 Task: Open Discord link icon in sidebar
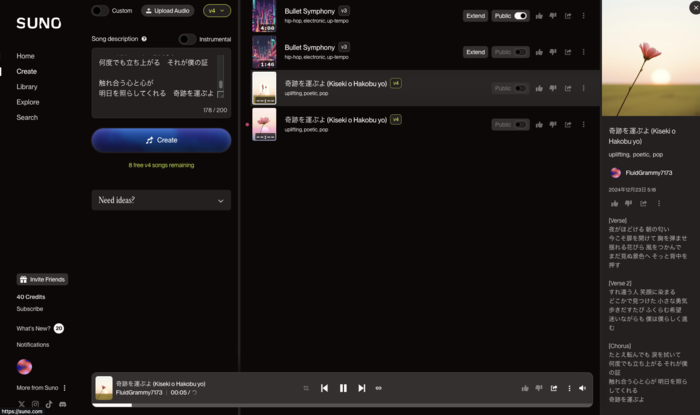coord(63,404)
